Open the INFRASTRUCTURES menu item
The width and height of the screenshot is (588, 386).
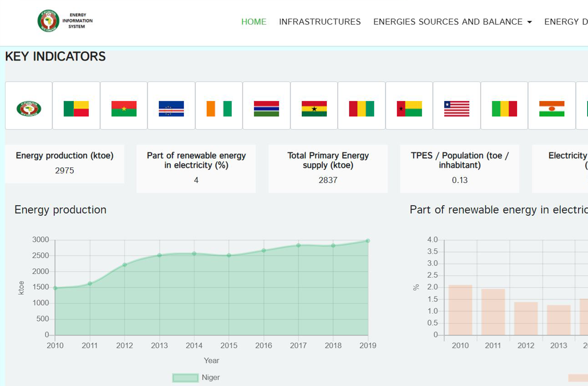coord(320,22)
